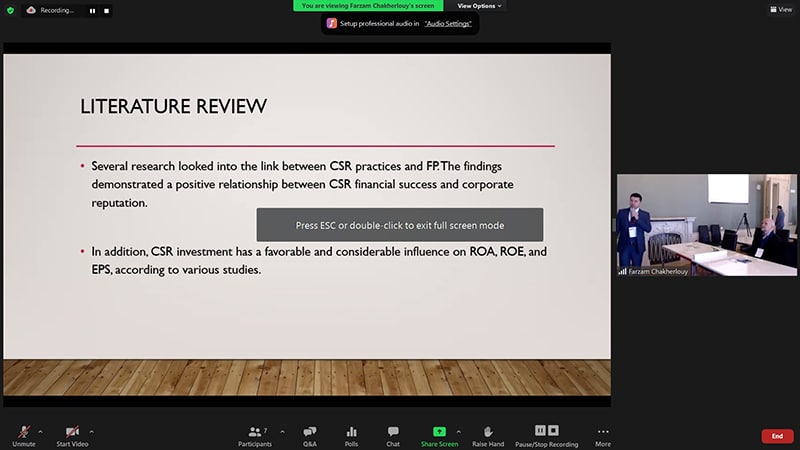This screenshot has height=450, width=800.
Task: Click the green Share Screen icon
Action: point(439,432)
